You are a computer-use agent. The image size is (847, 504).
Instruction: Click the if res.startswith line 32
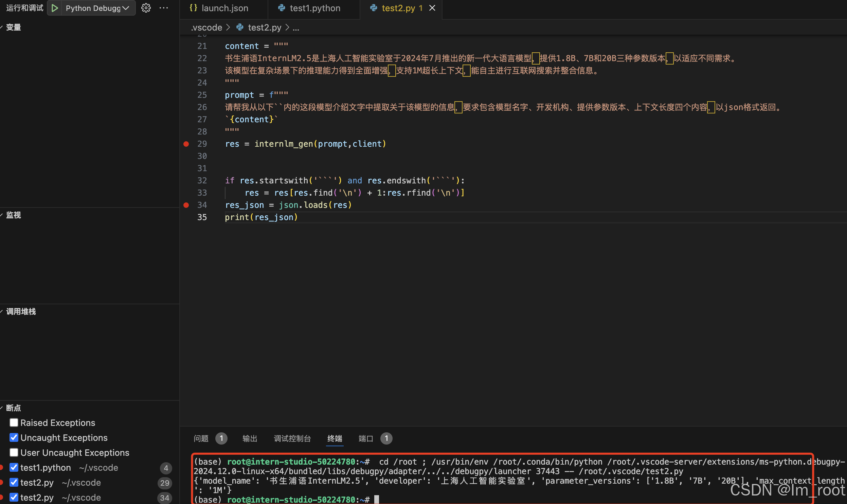pos(345,180)
